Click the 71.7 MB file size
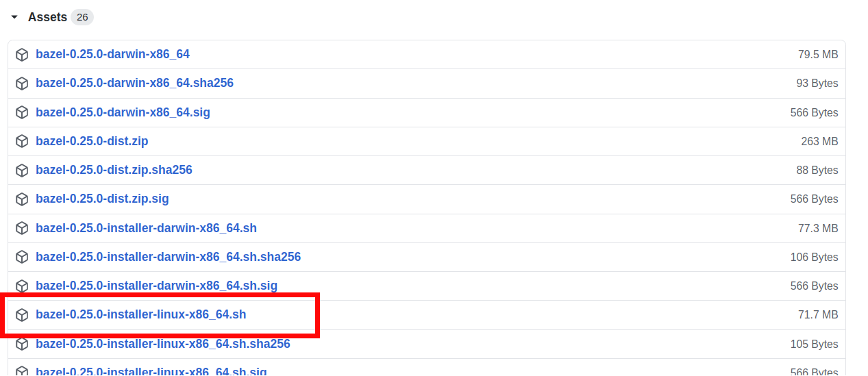The image size is (868, 376). 818,315
